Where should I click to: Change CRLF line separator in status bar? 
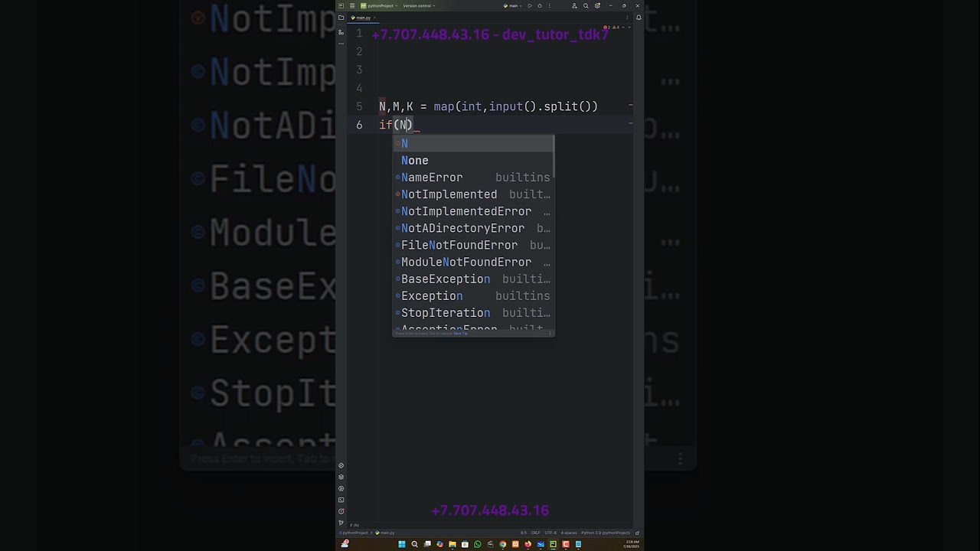[x=536, y=533]
